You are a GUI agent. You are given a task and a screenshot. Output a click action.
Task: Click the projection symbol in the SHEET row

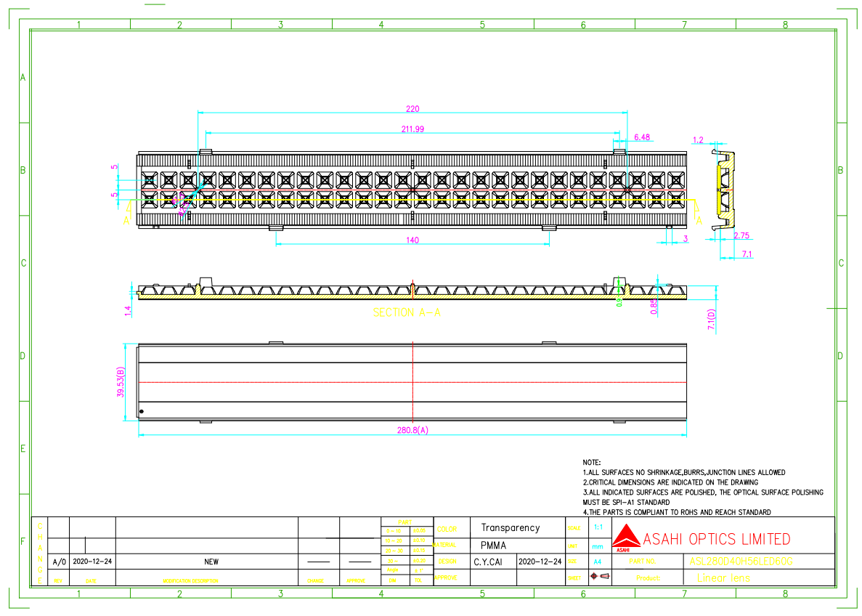[600, 576]
